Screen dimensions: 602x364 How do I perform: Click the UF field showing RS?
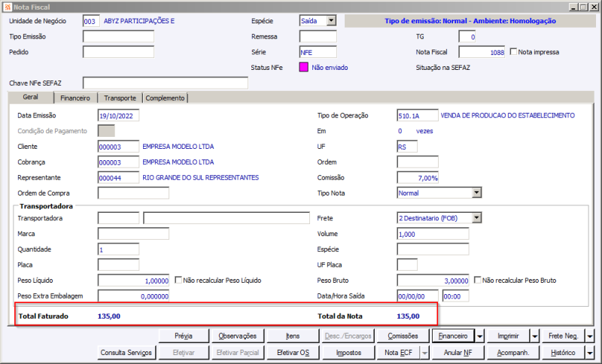[407, 147]
